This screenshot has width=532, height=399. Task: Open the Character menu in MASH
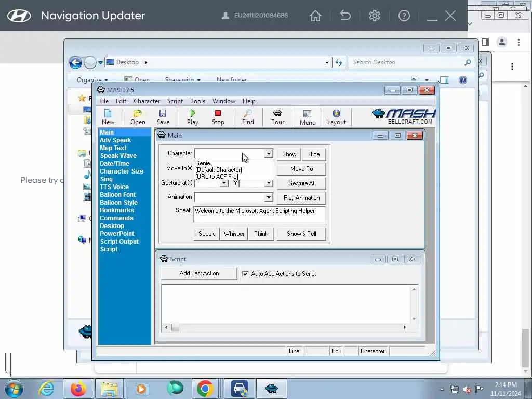(147, 101)
